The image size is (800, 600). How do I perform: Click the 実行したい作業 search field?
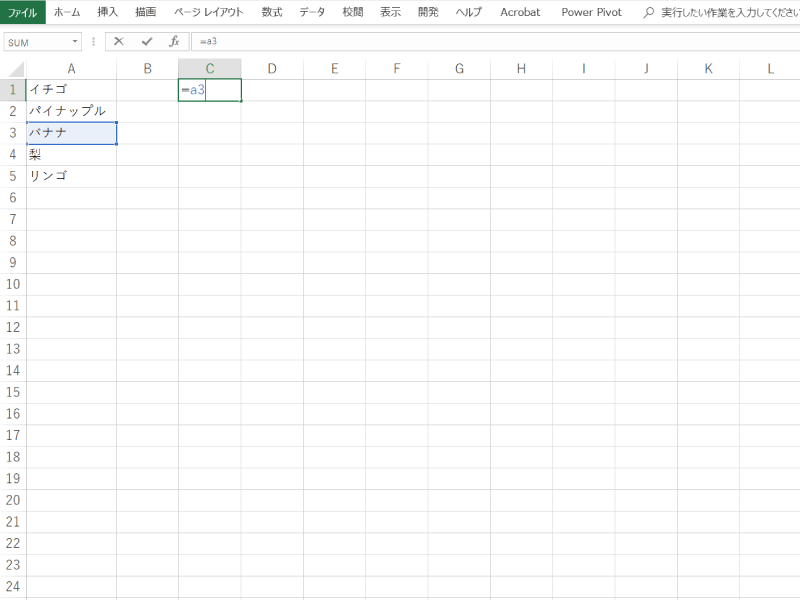728,12
